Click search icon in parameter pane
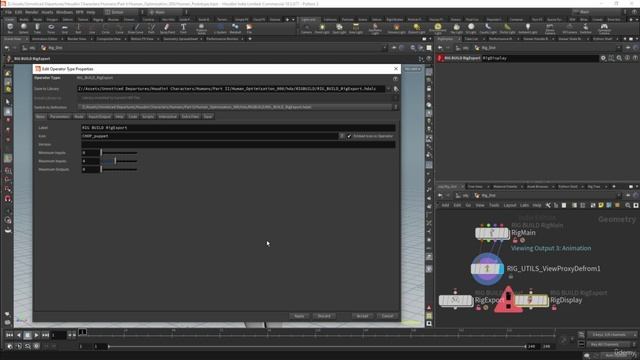The image size is (640, 360). coord(619,58)
